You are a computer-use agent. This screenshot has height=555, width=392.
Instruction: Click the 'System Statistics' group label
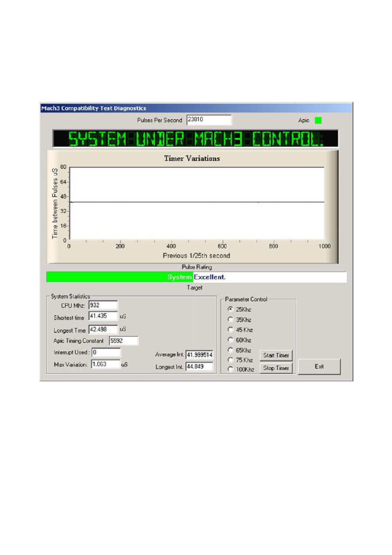71,296
